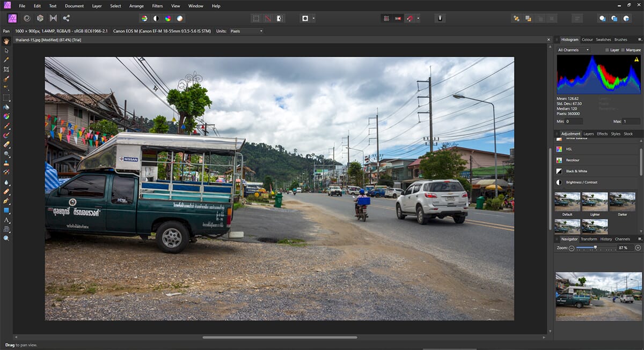This screenshot has width=644, height=350.
Task: Open the Develop Persona
Action: 40,18
